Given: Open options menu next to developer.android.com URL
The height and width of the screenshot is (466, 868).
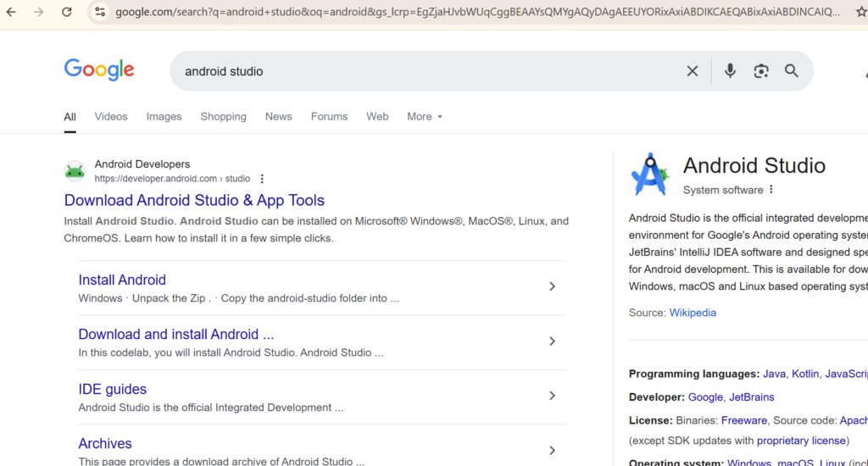Looking at the screenshot, I should (262, 179).
